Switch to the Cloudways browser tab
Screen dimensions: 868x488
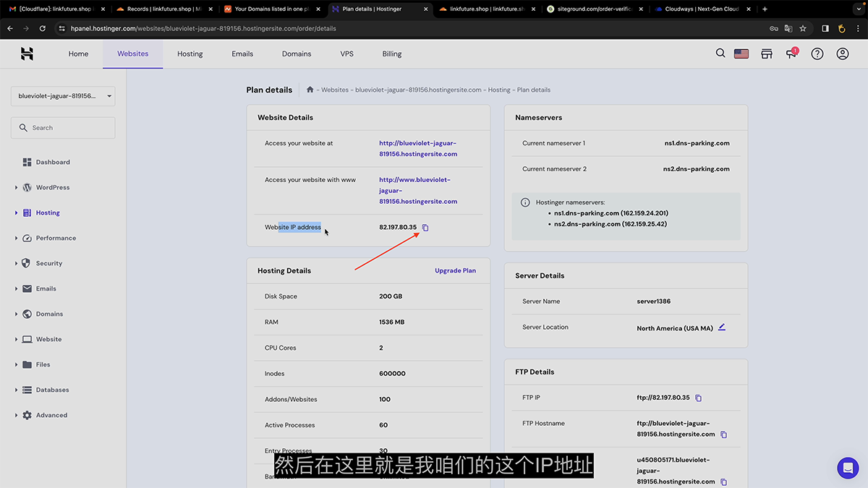pyautogui.click(x=702, y=9)
